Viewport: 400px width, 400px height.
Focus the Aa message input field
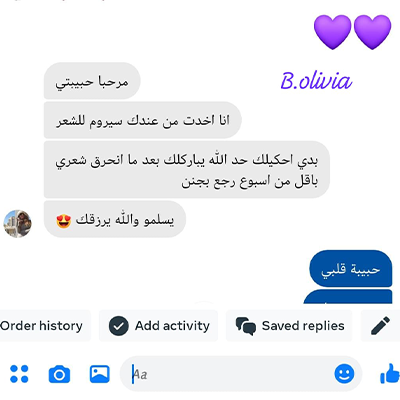click(x=233, y=374)
